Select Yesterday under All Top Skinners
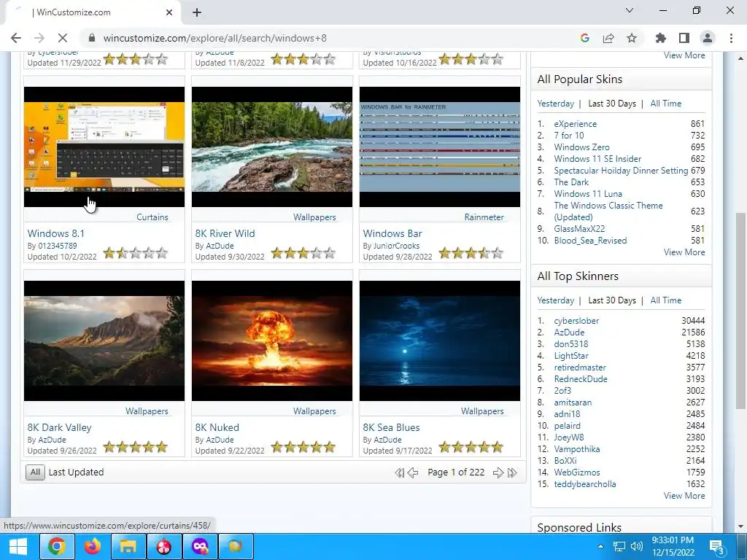 tap(555, 300)
